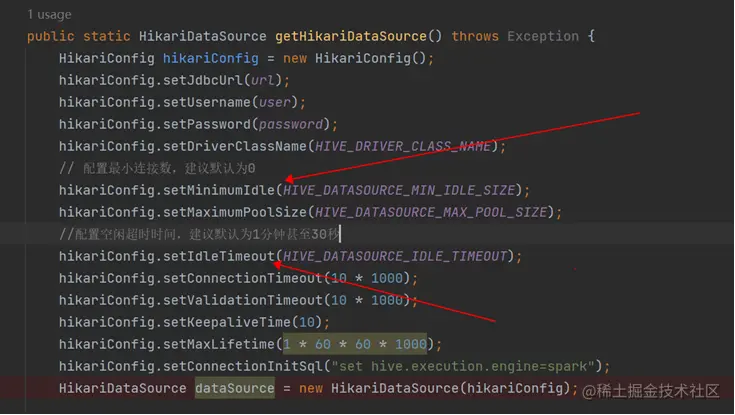Viewport: 735px width, 415px height.
Task: Click the HikariDataSource return type in signature
Action: [x=202, y=36]
